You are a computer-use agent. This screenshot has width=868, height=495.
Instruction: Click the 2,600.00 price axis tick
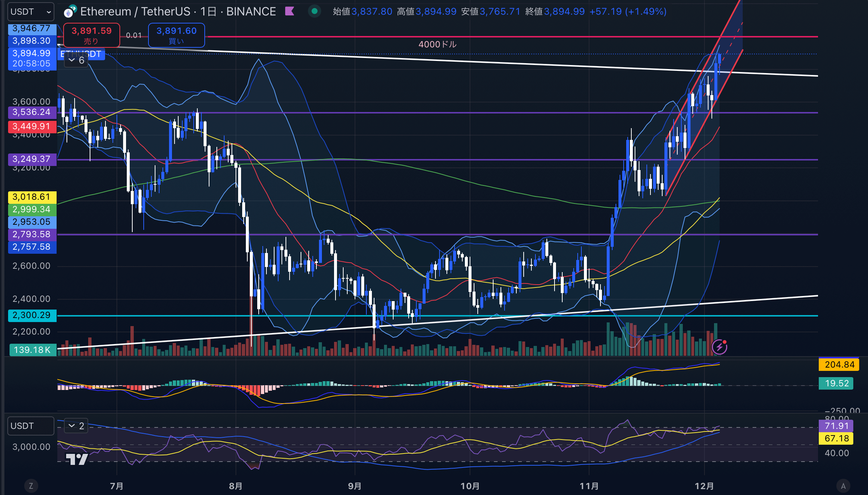[31, 266]
